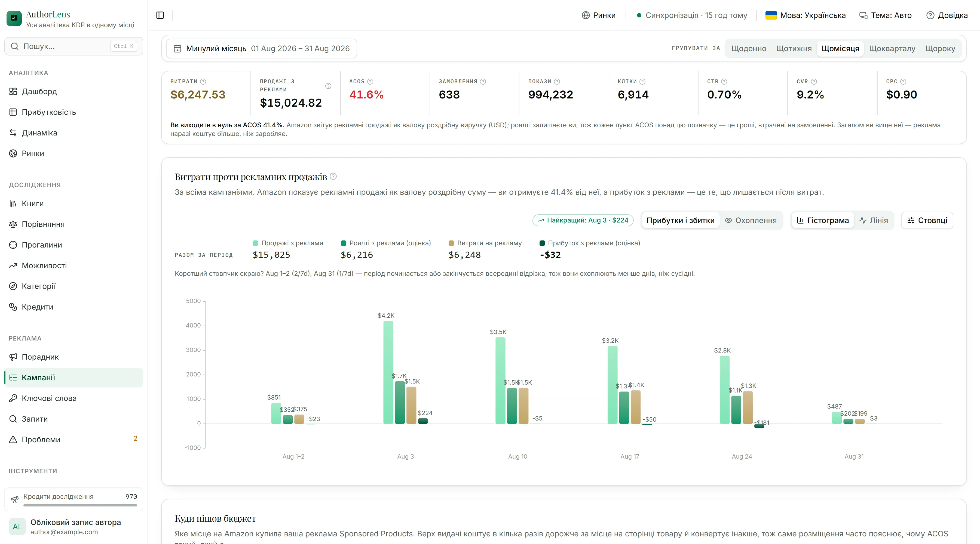Viewport: 980px width, 544px height.
Task: Select Прибутки і збитки view
Action: (x=680, y=220)
